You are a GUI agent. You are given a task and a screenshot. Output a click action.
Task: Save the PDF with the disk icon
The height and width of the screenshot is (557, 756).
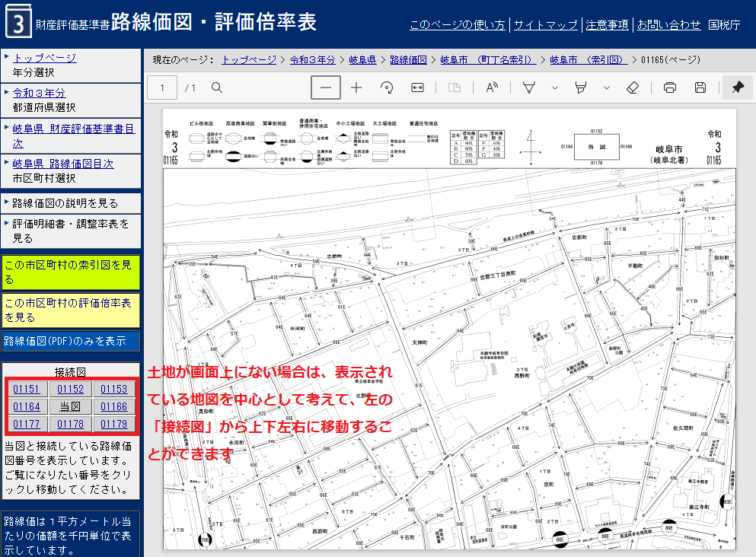700,88
